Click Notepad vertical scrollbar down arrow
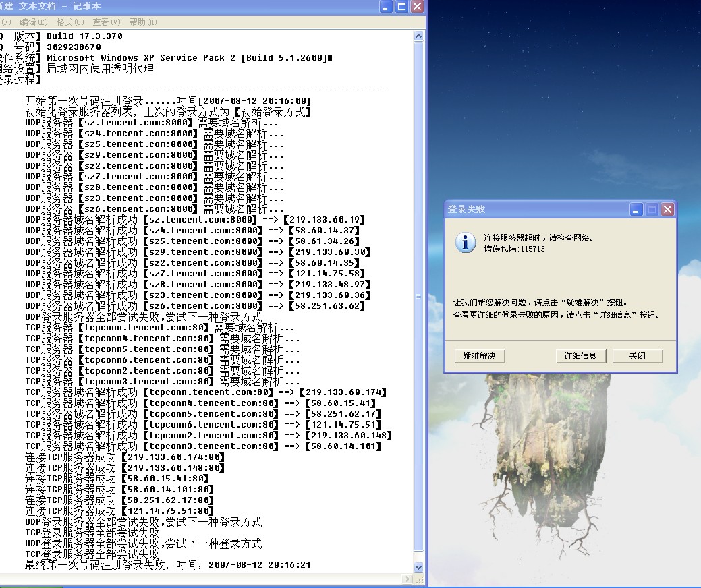 point(418,568)
